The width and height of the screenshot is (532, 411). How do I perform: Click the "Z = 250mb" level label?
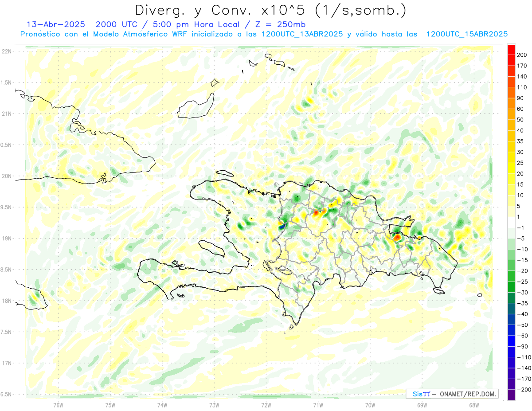coord(282,24)
